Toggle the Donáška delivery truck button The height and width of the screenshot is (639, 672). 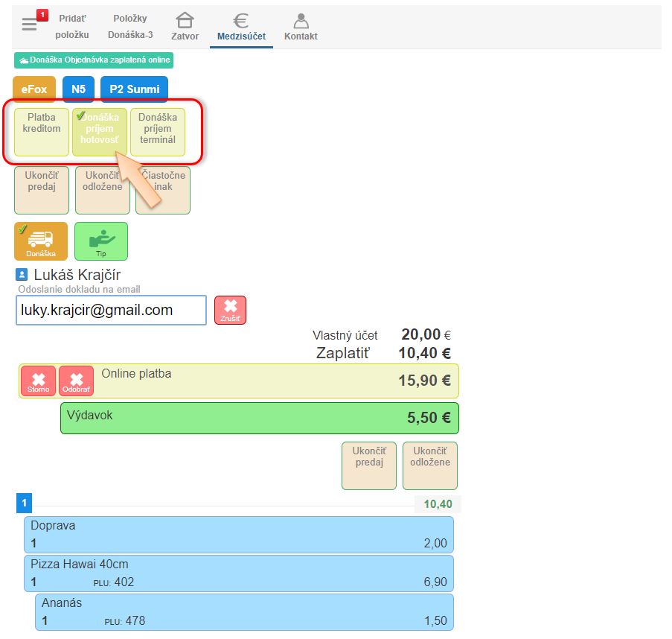pyautogui.click(x=41, y=241)
